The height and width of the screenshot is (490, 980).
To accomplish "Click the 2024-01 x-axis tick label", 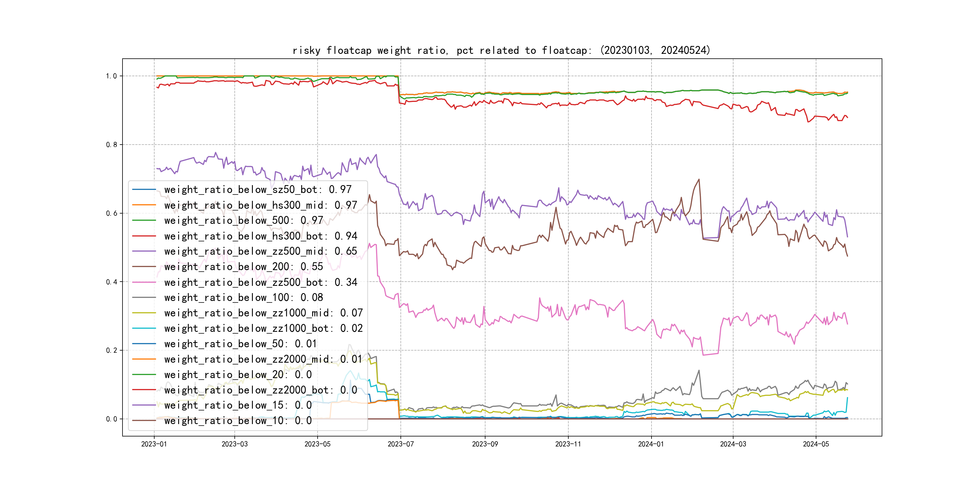I will pos(651,444).
